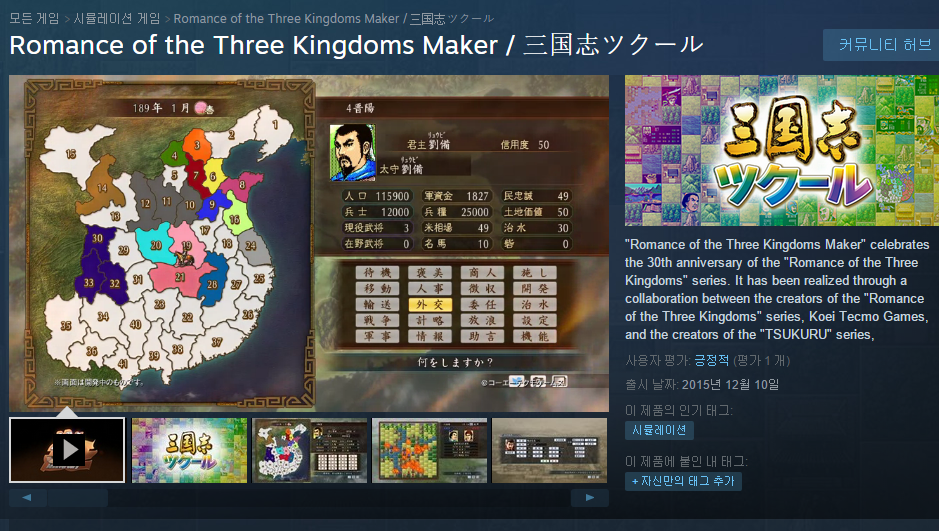
Task: Click the thumbnail strip scrollbar handle
Action: pos(78,497)
